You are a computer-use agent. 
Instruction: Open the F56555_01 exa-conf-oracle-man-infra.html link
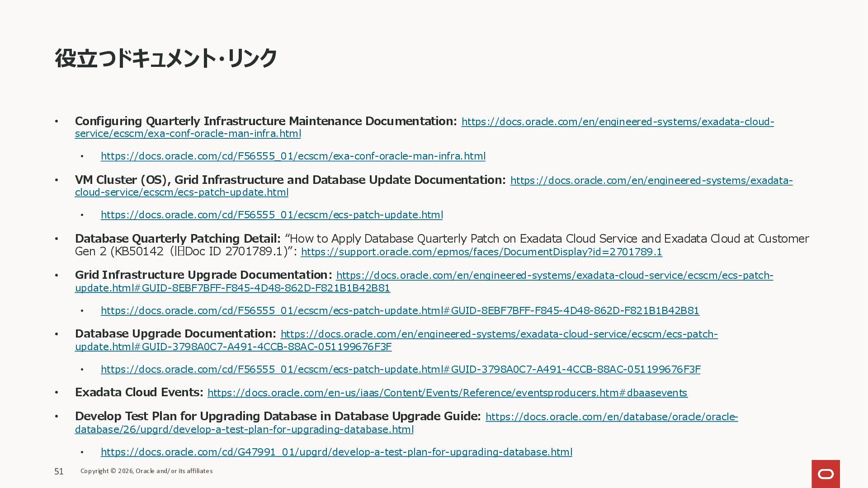click(x=293, y=156)
